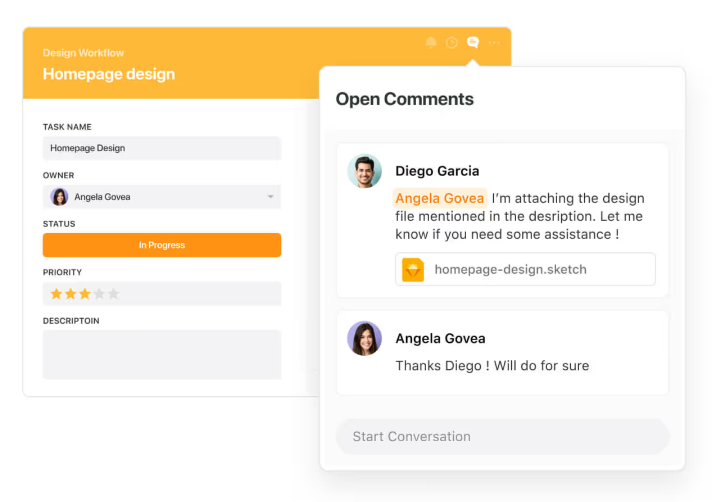Click the notification bell icon
Viewport: 712px width, 502px height.
431,42
